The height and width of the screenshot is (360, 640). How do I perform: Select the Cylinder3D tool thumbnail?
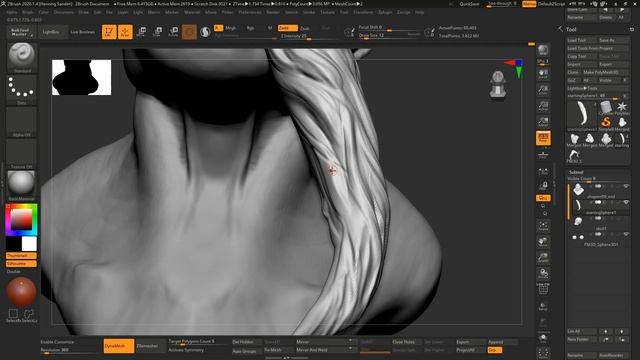pyautogui.click(x=606, y=107)
